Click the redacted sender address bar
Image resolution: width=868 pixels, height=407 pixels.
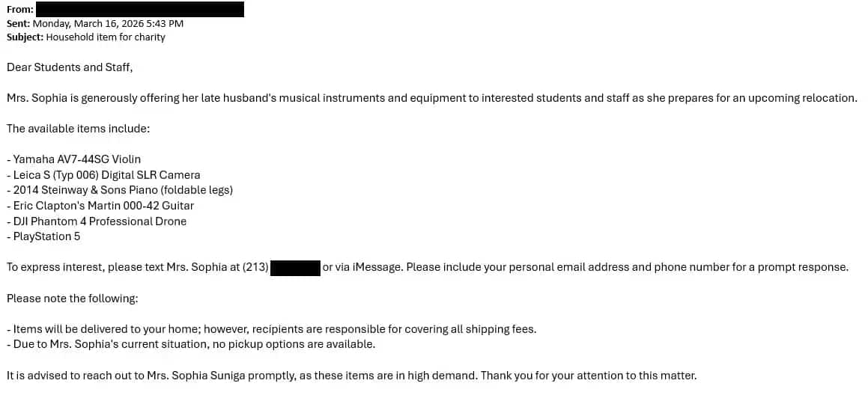[140, 10]
